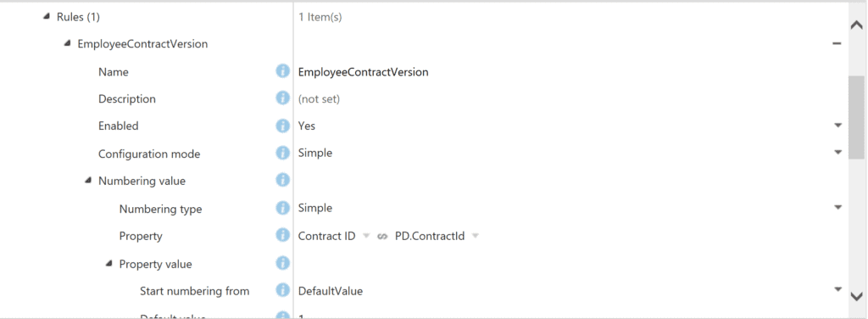Collapse the EmployeeContractVersion tree node
The width and height of the screenshot is (868, 319).
pyautogui.click(x=67, y=43)
